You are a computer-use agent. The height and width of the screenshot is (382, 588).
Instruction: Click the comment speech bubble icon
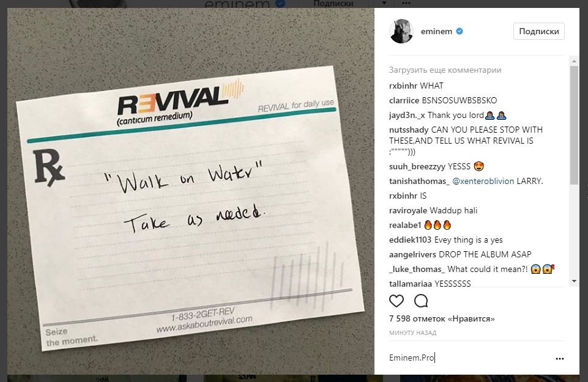421,301
